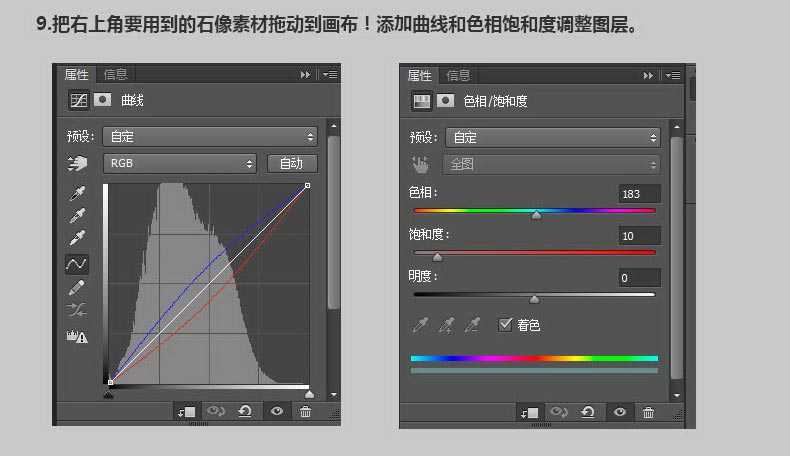Reset Hue/Saturation adjustment to defaults
This screenshot has width=790, height=456.
pyautogui.click(x=588, y=412)
